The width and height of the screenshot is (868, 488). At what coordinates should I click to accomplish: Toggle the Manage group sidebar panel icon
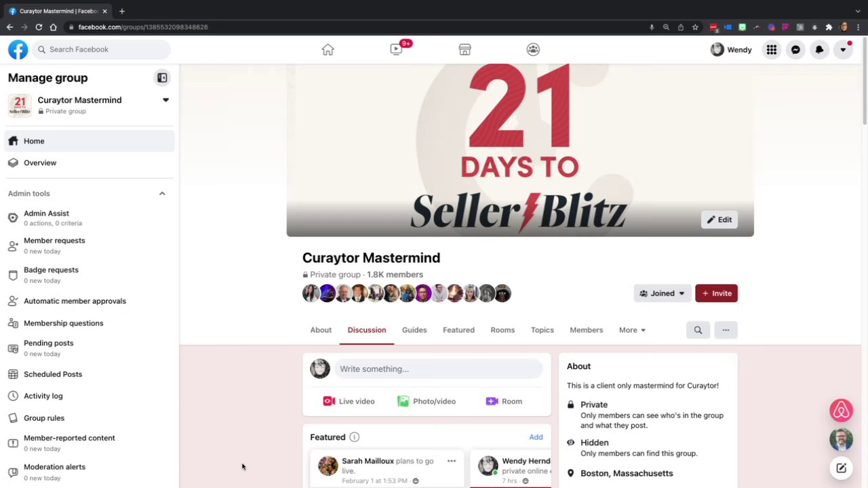[162, 78]
